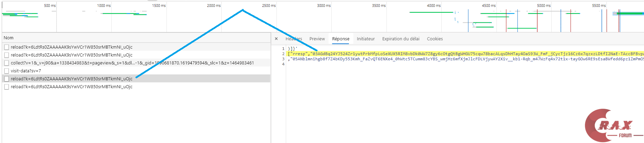The height and width of the screenshot is (143, 644).
Task: Open the Headers tab
Action: click(x=294, y=39)
